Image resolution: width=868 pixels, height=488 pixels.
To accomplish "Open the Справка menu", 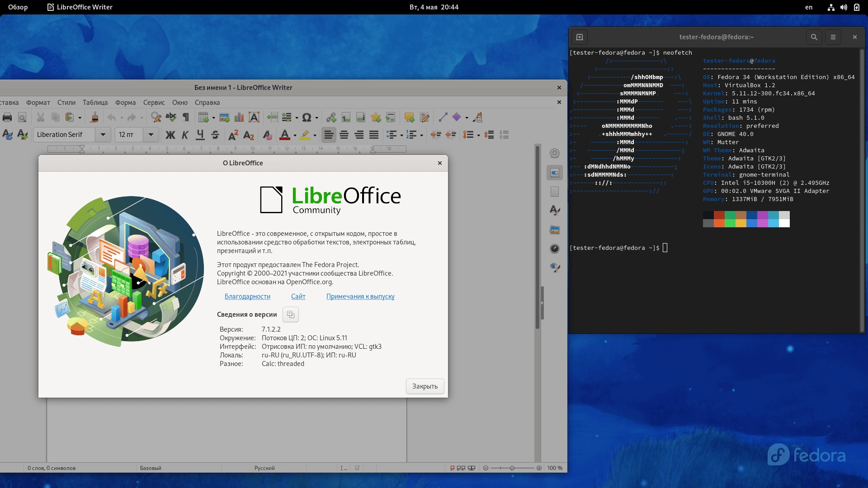I will [207, 103].
